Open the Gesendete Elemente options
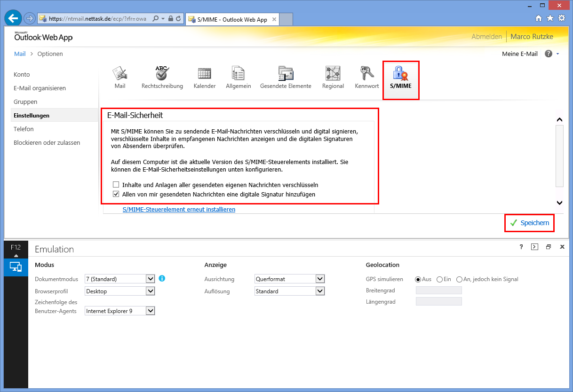The height and width of the screenshot is (392, 573). 286,78
